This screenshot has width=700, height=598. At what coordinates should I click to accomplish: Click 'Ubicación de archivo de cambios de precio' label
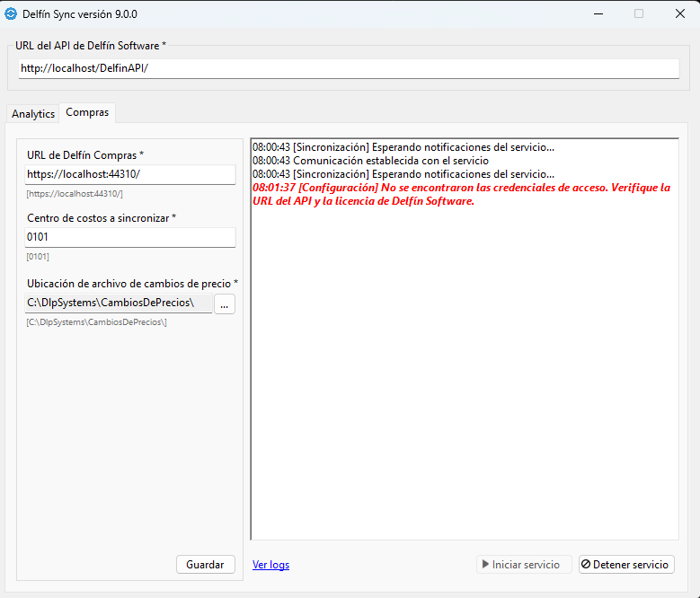(132, 284)
